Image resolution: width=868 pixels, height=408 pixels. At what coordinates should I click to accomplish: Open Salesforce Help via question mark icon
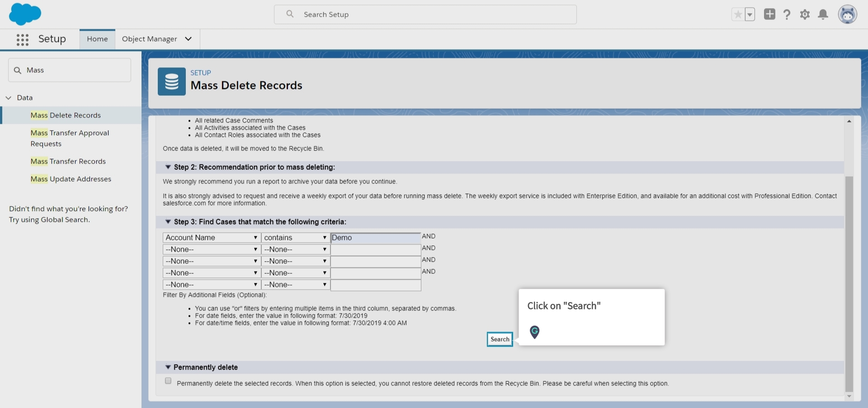click(x=787, y=14)
